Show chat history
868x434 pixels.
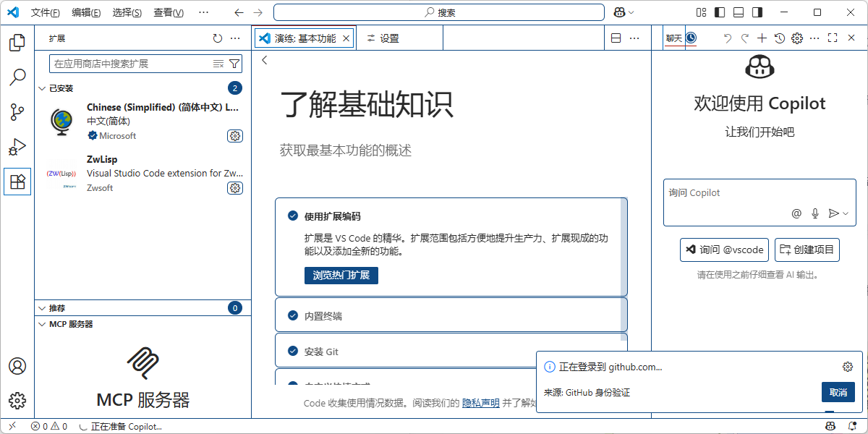(780, 38)
